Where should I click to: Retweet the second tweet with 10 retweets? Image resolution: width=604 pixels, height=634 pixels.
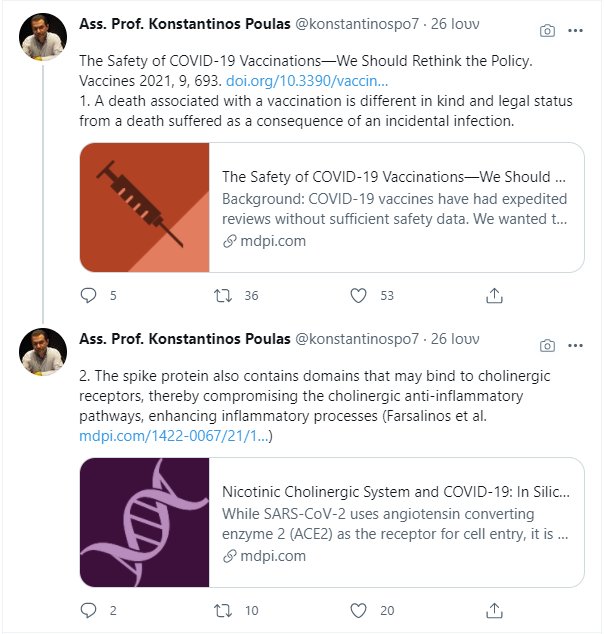(225, 610)
